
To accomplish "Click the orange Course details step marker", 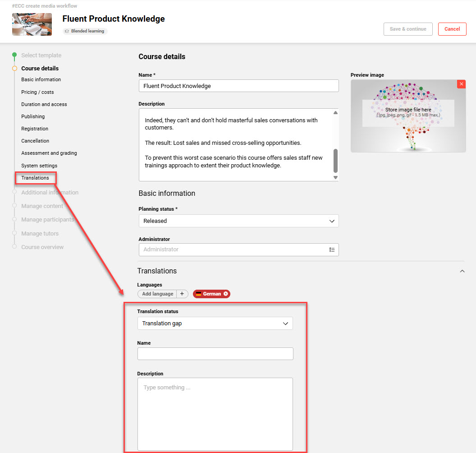I will tap(14, 69).
